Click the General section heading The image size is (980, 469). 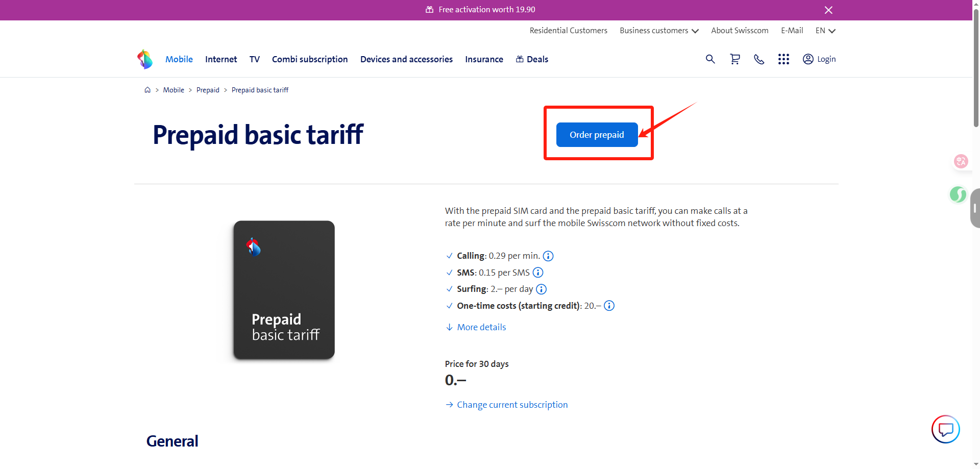click(173, 441)
